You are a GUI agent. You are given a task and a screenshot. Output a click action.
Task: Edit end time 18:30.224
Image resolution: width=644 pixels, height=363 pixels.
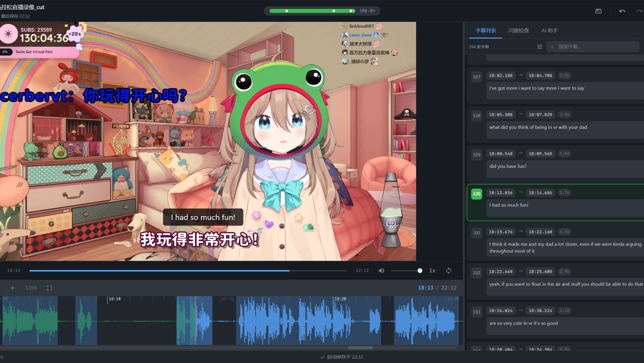click(540, 311)
